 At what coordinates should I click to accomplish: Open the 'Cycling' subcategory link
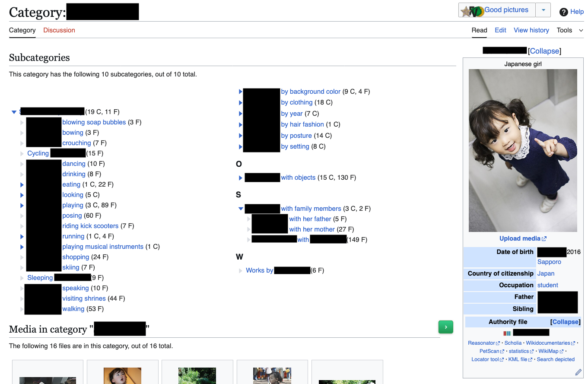38,153
